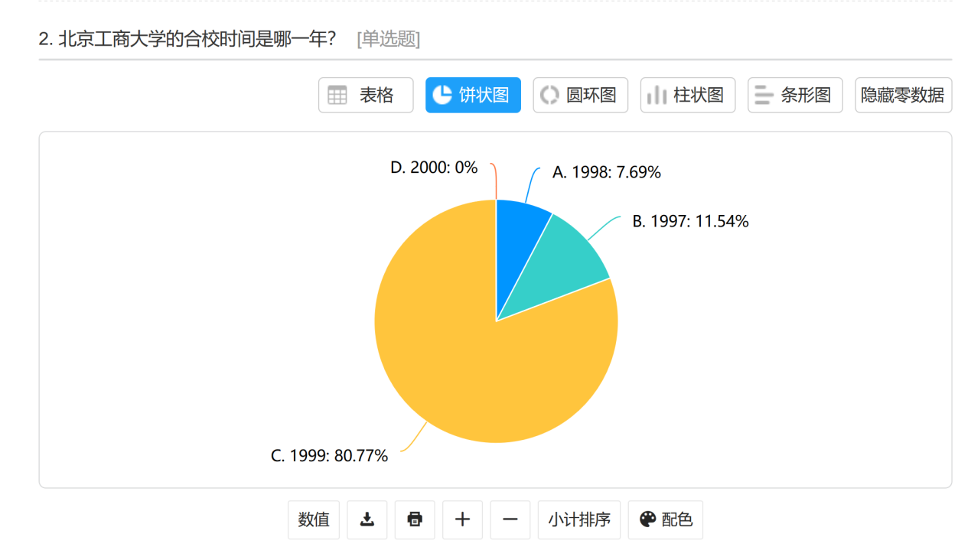Open the 配色 color palette
971x560 pixels.
pos(665,519)
